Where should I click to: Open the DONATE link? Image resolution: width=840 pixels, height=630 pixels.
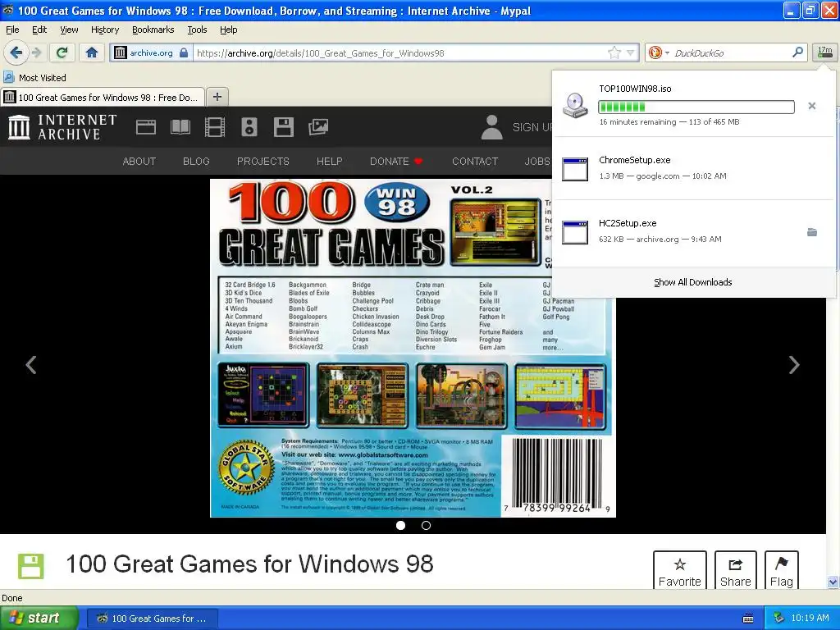click(x=396, y=162)
